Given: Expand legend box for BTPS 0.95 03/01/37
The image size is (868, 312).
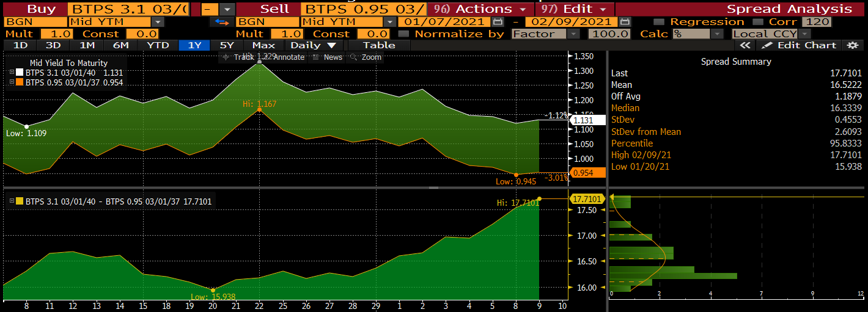Looking at the screenshot, I should pos(12,82).
